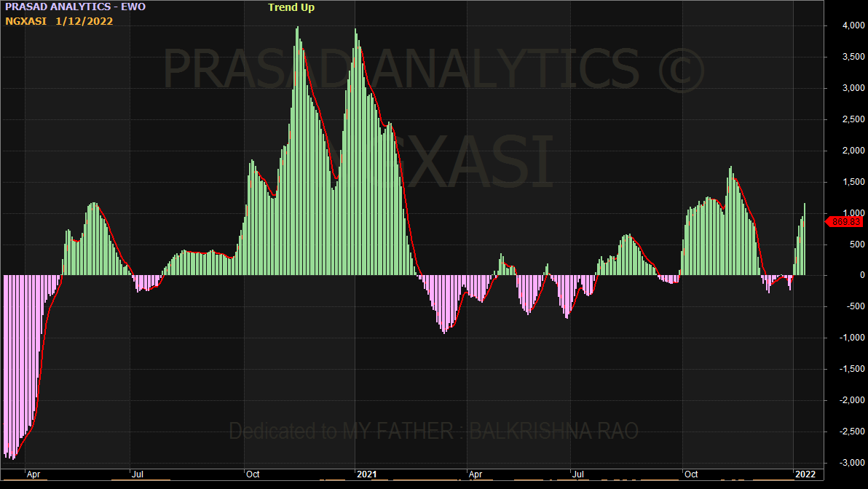Select the rightmost green histogram bar
The width and height of the screenshot is (868, 489).
tap(805, 240)
